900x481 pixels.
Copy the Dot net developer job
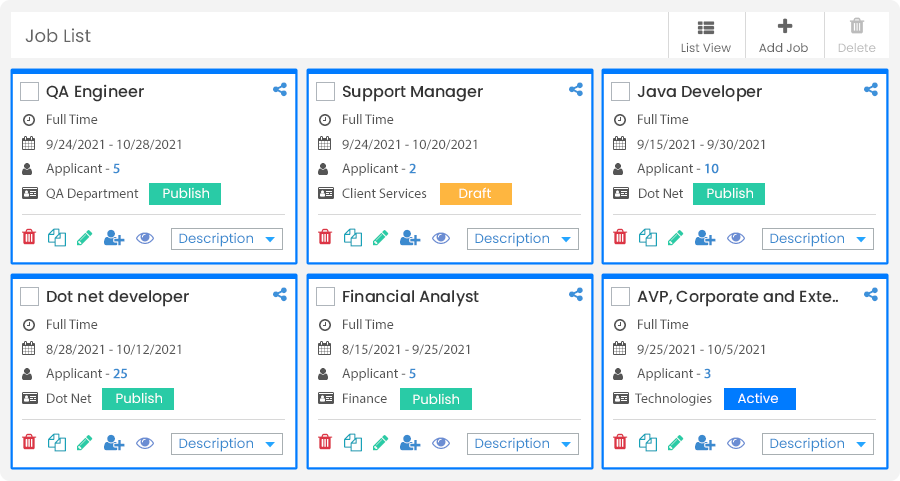point(57,443)
